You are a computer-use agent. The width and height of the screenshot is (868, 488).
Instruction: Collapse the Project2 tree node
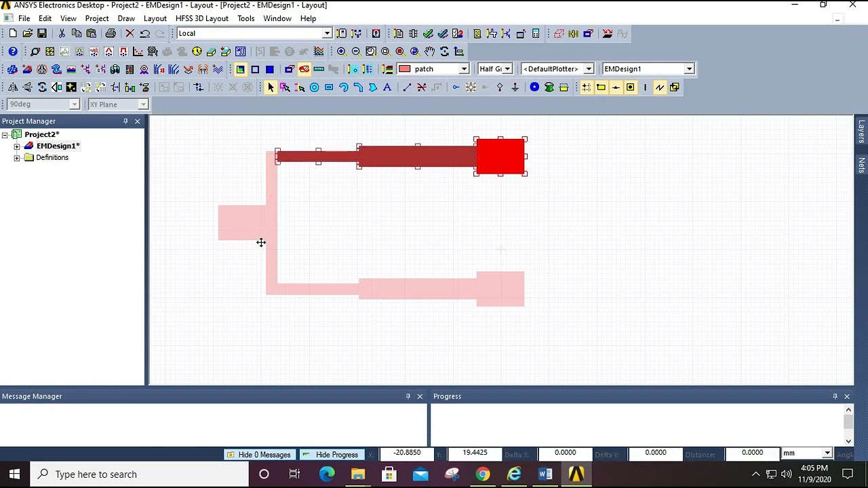(x=5, y=135)
